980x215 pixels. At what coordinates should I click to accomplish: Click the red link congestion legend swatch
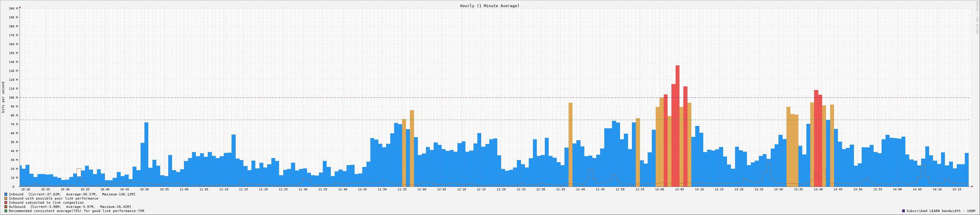click(6, 203)
